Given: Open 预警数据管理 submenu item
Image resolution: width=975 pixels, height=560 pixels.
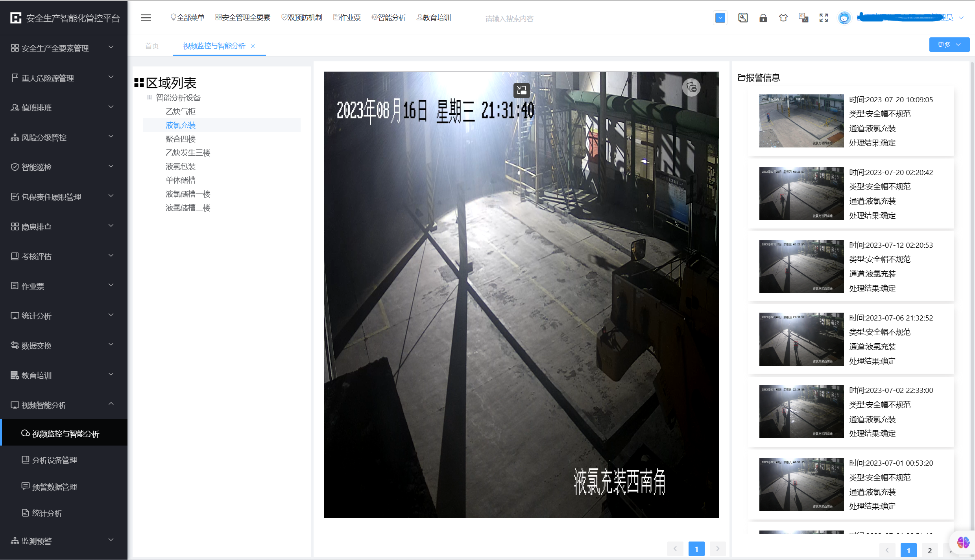Looking at the screenshot, I should coord(64,486).
